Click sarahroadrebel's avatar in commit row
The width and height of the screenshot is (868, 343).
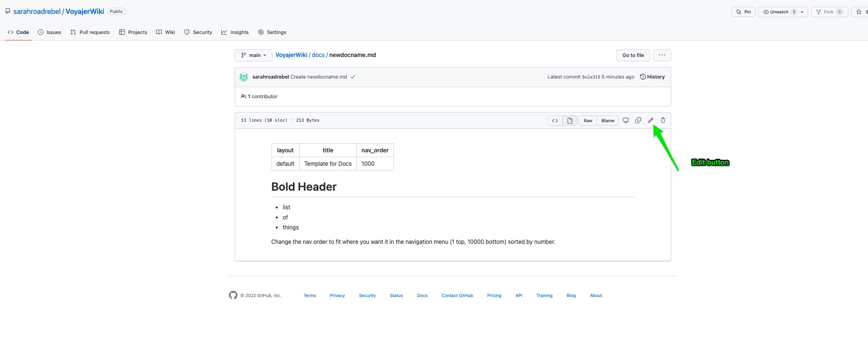tap(244, 77)
